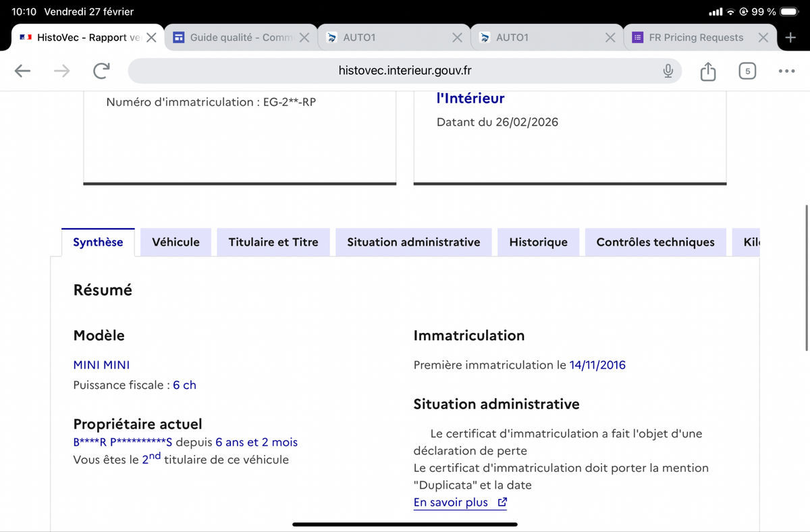Click the Propriétaire actuel heading
Image resolution: width=810 pixels, height=532 pixels.
point(138,424)
